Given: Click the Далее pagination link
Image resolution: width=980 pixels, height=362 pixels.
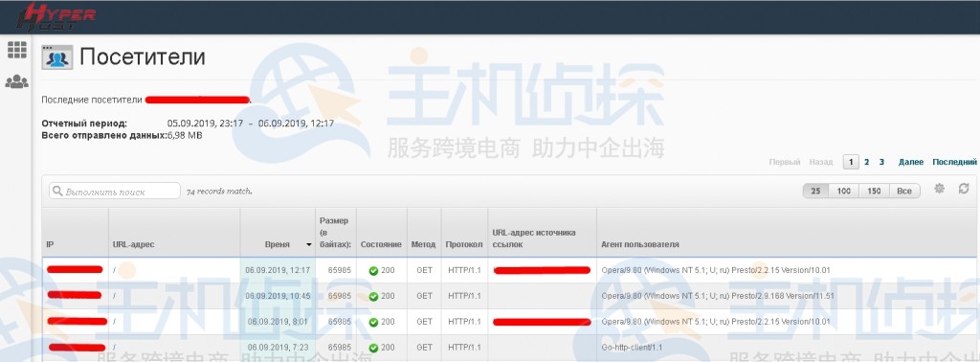Looking at the screenshot, I should click(x=911, y=162).
